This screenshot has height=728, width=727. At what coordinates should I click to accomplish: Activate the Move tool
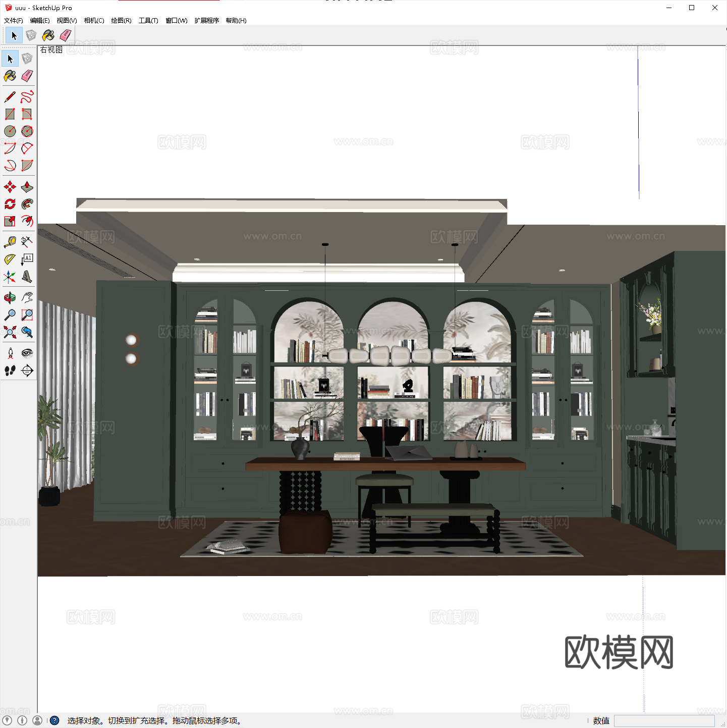[10, 187]
